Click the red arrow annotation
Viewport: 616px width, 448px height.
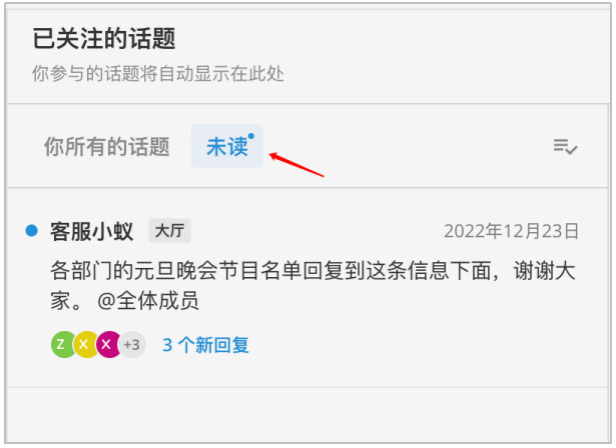tap(297, 165)
